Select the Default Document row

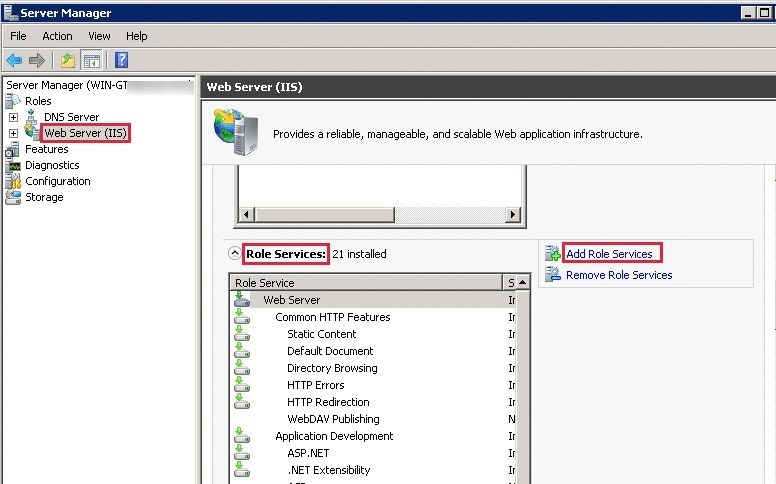point(330,351)
